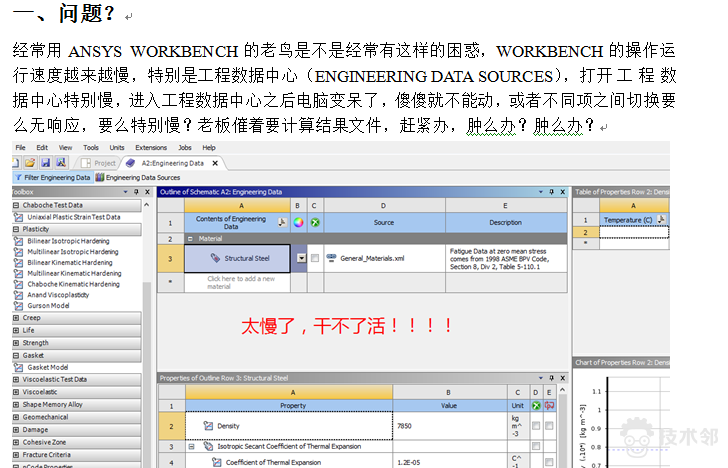Viewport: 728px width, 468px height.
Task: Expand the Strength group
Action: coord(16,343)
